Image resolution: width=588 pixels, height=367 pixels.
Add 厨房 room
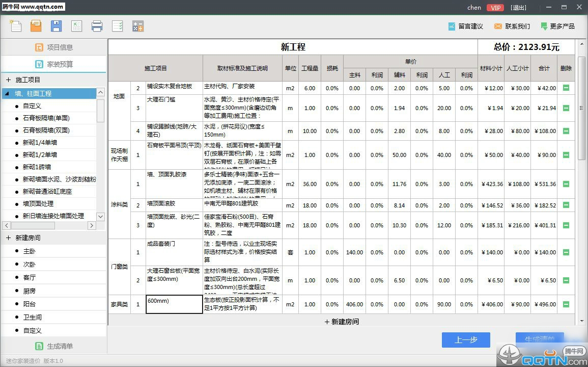click(x=29, y=291)
